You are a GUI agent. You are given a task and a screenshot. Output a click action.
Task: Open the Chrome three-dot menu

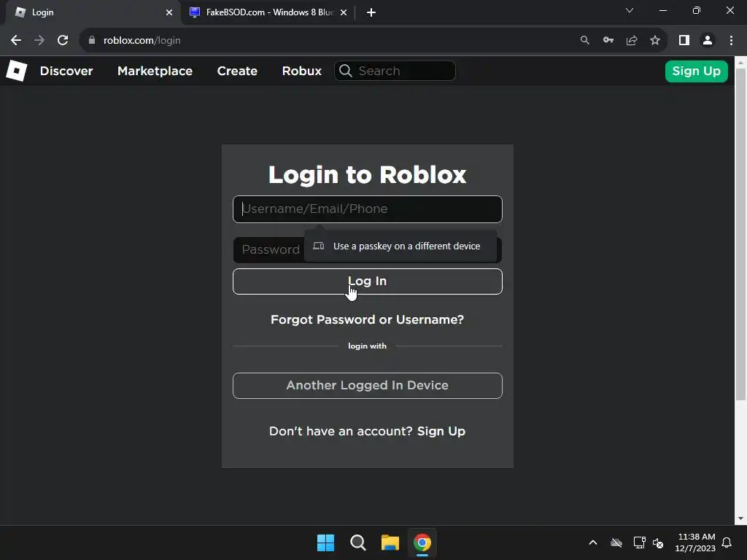tap(731, 41)
